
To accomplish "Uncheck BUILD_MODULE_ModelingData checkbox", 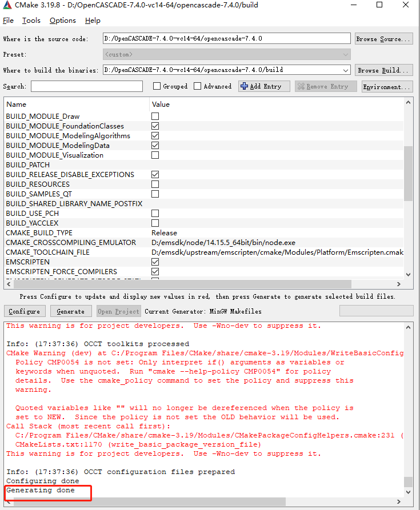I will (x=155, y=146).
